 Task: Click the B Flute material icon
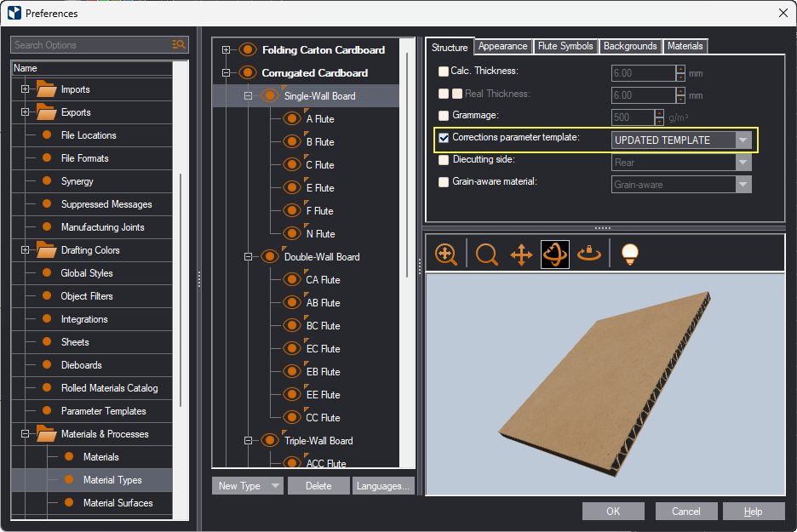(293, 142)
